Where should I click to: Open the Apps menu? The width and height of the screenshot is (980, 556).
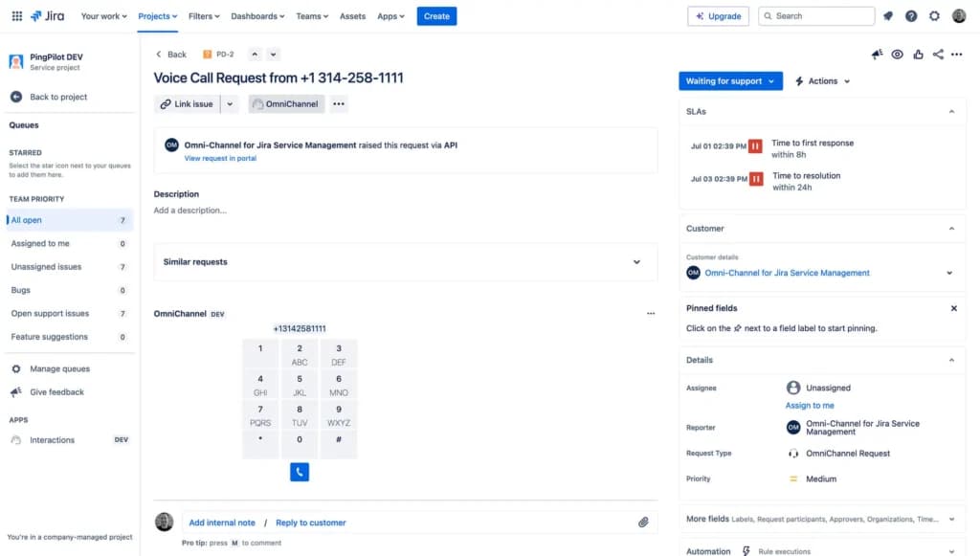(390, 16)
